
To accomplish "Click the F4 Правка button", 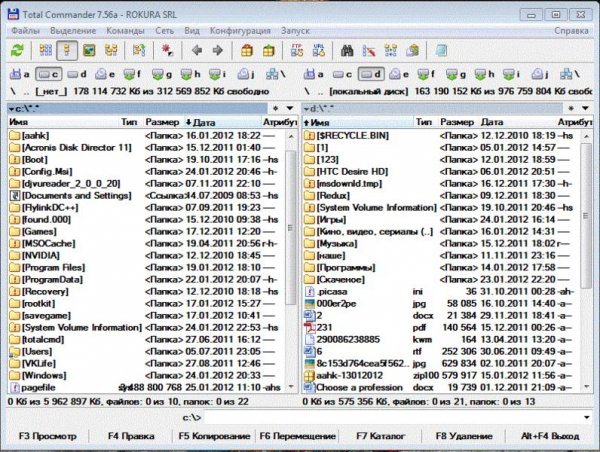I will 131,436.
